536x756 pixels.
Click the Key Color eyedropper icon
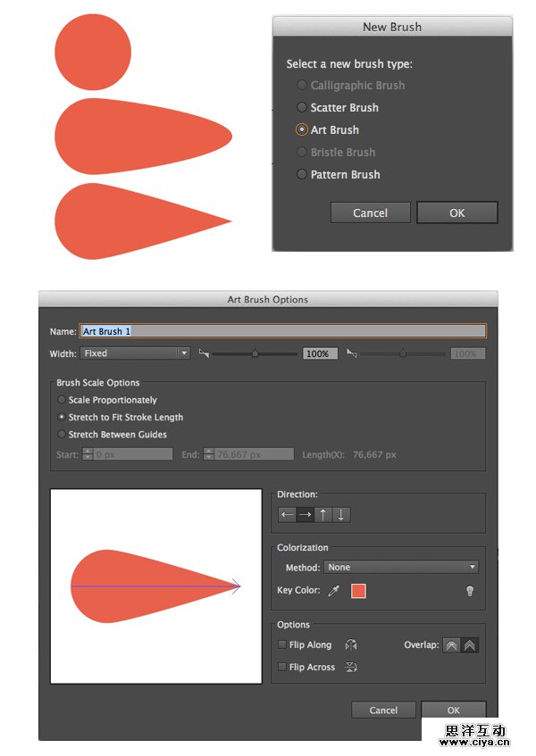tap(334, 591)
